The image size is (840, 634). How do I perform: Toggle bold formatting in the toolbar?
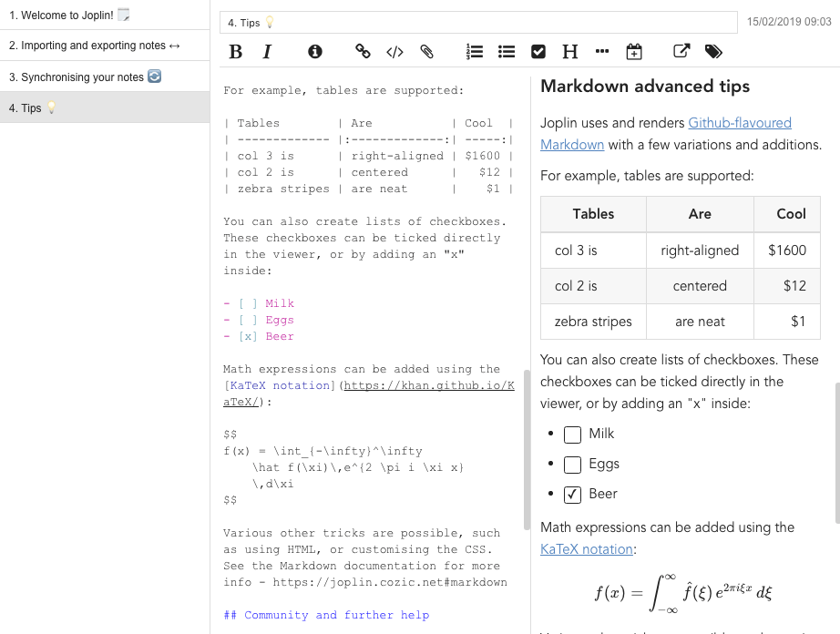coord(236,52)
